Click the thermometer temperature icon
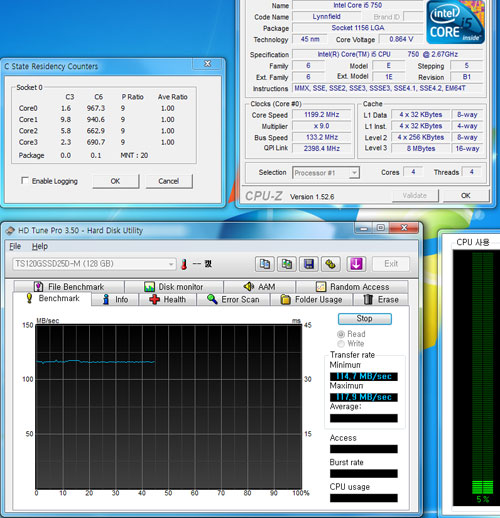Viewport: 500px width, 518px height. (184, 264)
